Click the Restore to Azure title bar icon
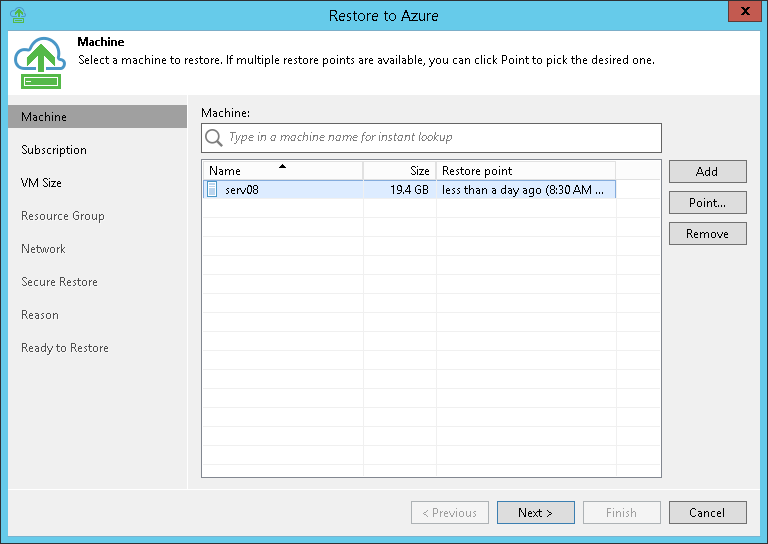 tap(18, 15)
